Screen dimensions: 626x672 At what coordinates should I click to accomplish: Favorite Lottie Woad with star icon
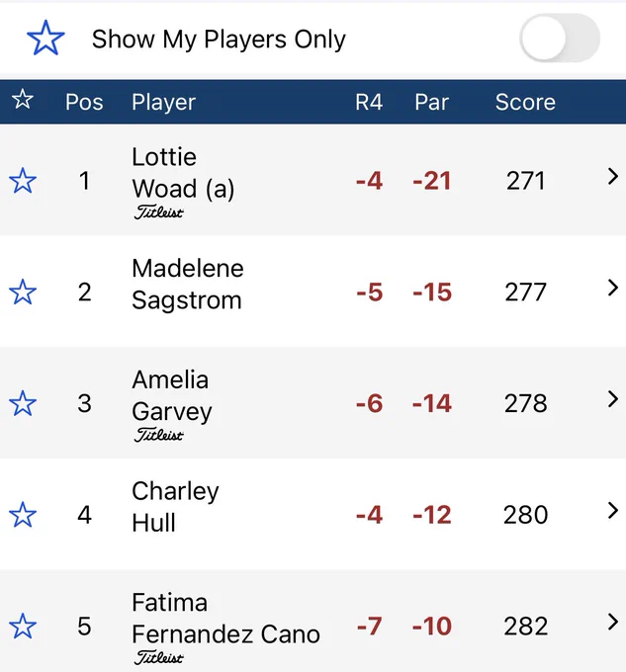(x=23, y=181)
